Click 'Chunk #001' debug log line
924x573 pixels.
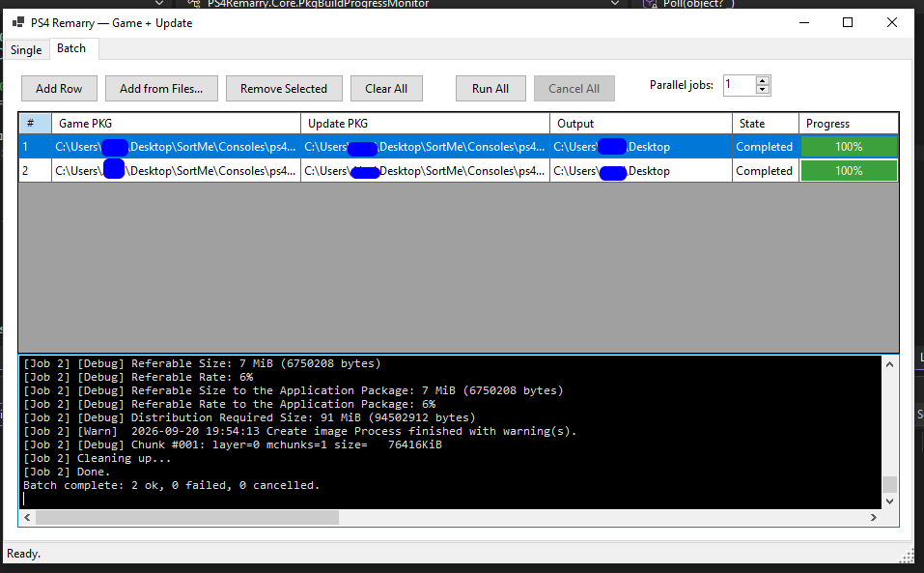[x=232, y=444]
